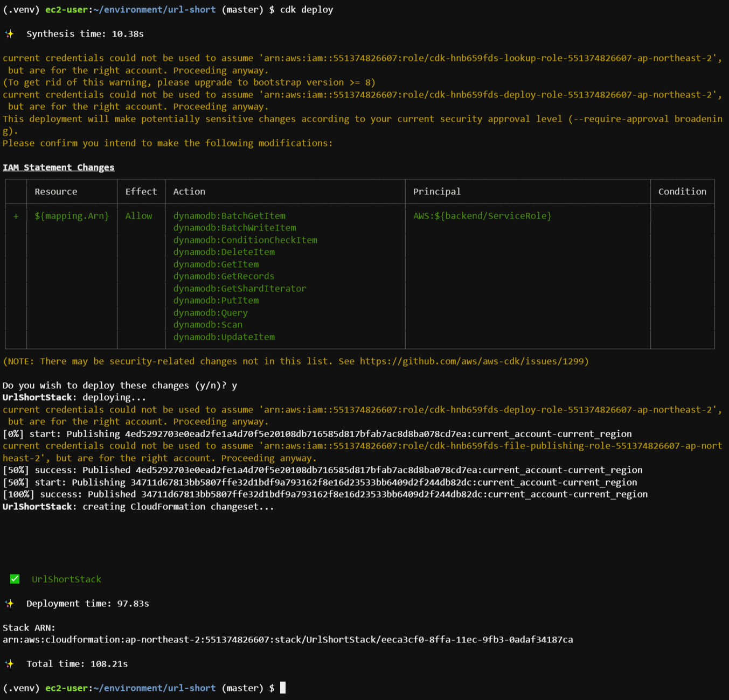729x700 pixels.
Task: Click the '${mapping.Arn}' resource cell
Action: [x=72, y=216]
